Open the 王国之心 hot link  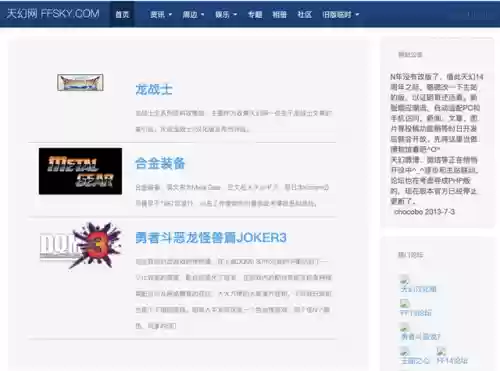(x=415, y=361)
